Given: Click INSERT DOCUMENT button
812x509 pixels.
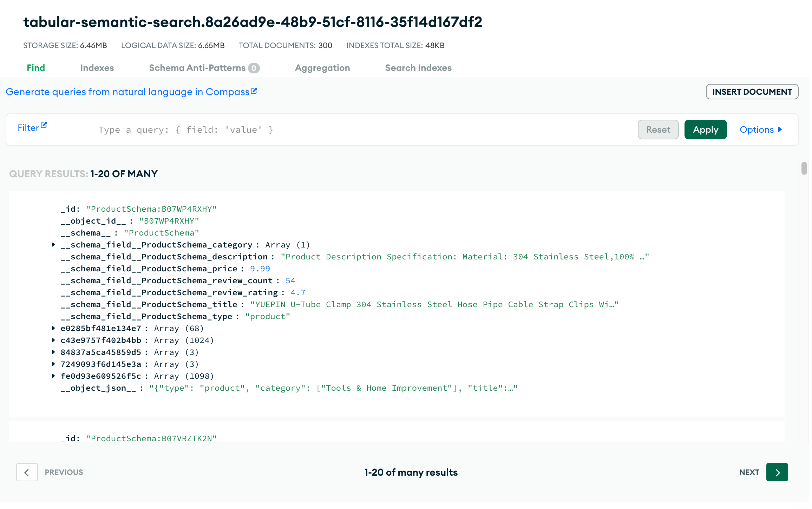Looking at the screenshot, I should [x=752, y=92].
